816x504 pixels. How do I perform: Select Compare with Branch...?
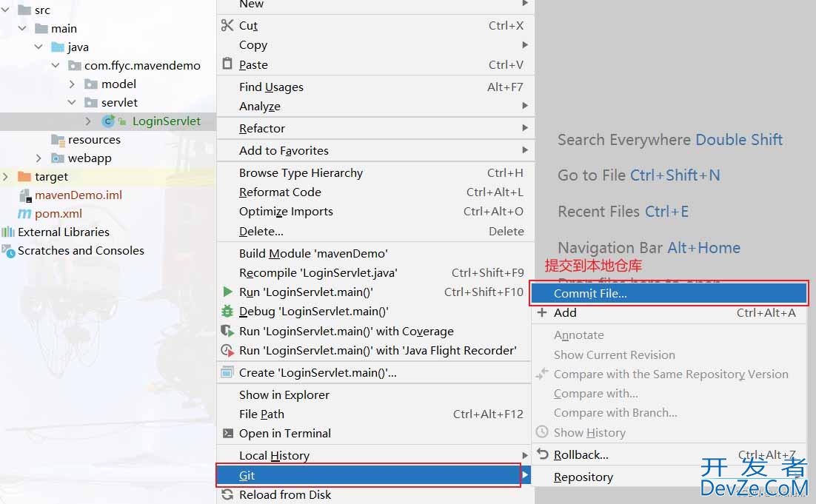pyautogui.click(x=669, y=412)
